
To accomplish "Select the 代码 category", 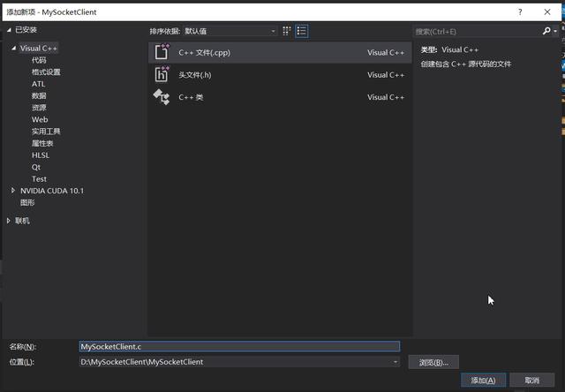I will tap(39, 60).
